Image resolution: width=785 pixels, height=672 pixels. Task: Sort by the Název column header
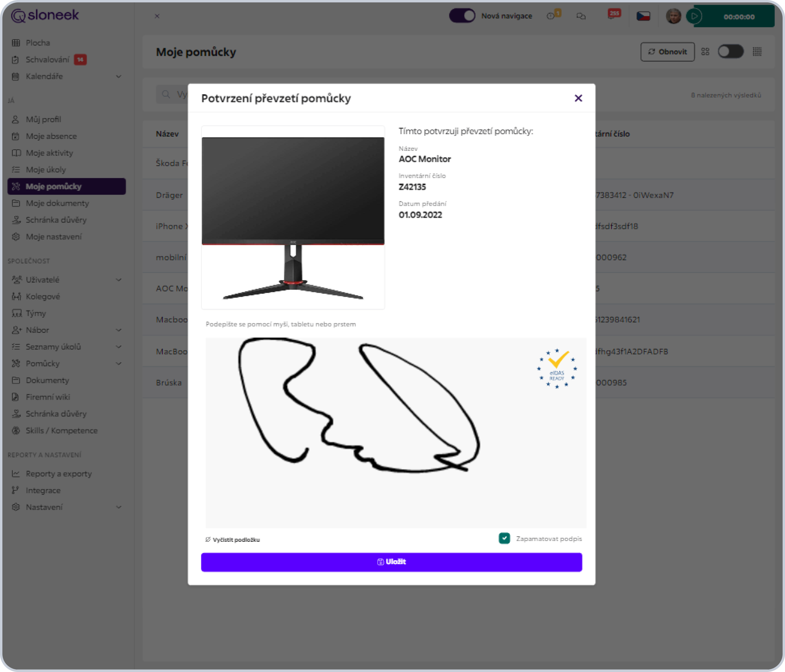click(167, 134)
